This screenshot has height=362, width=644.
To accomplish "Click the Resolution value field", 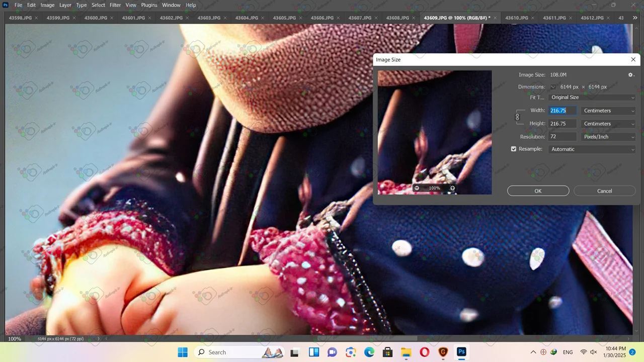I will [x=562, y=137].
